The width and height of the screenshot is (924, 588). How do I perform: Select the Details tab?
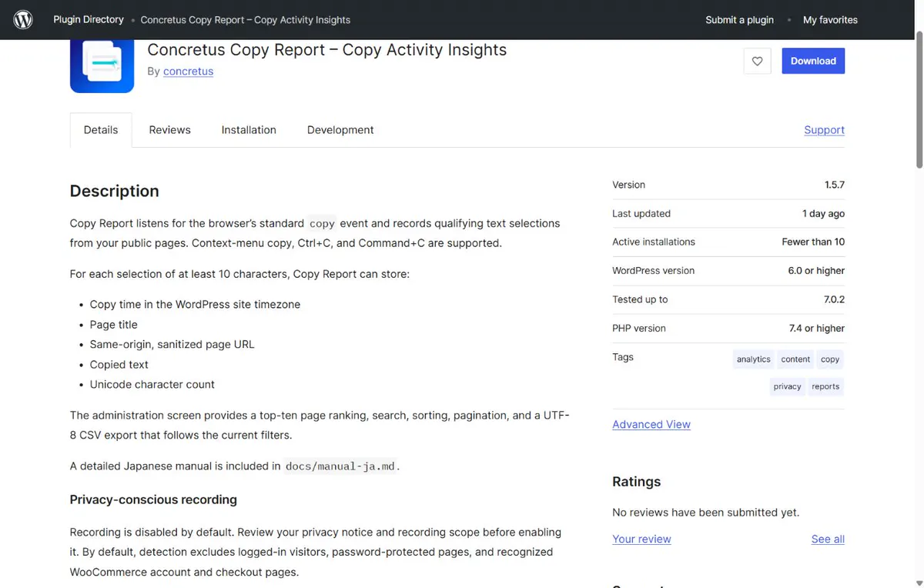(x=101, y=130)
